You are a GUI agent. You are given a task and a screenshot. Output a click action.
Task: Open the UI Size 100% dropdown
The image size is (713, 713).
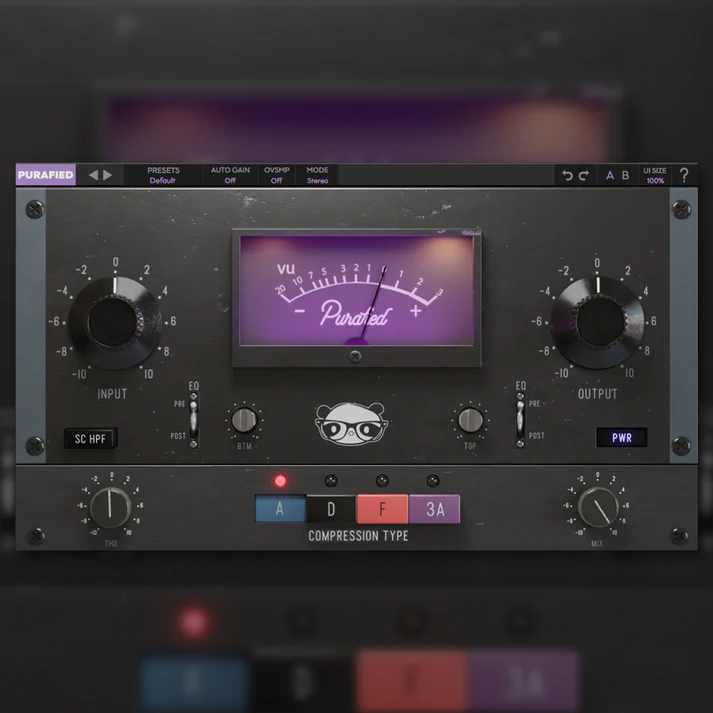655,175
